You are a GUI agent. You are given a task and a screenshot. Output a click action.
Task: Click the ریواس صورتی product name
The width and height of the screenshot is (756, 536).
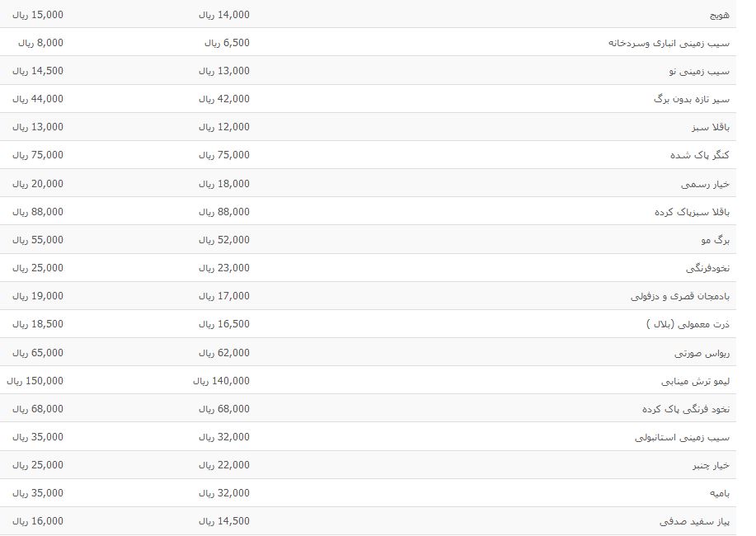[x=702, y=353]
